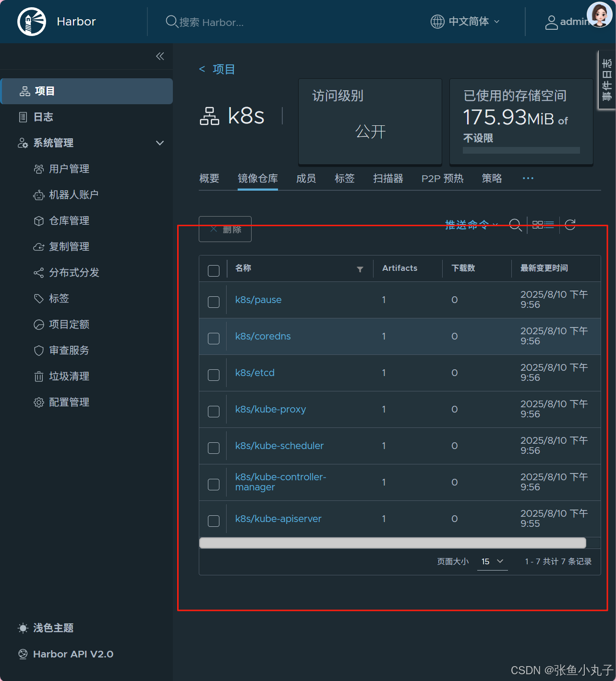Screen dimensions: 616x681
Task: Click the table horizontal scrollbar
Action: tap(393, 543)
